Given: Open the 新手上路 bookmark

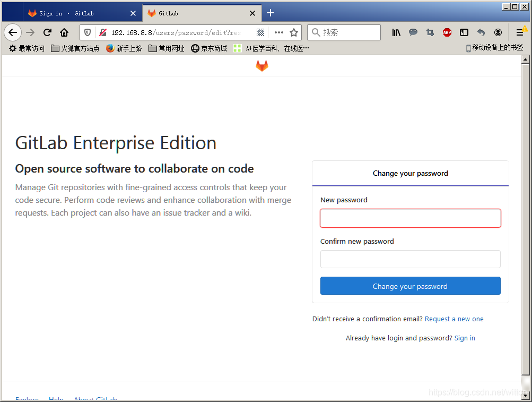Looking at the screenshot, I should click(124, 49).
